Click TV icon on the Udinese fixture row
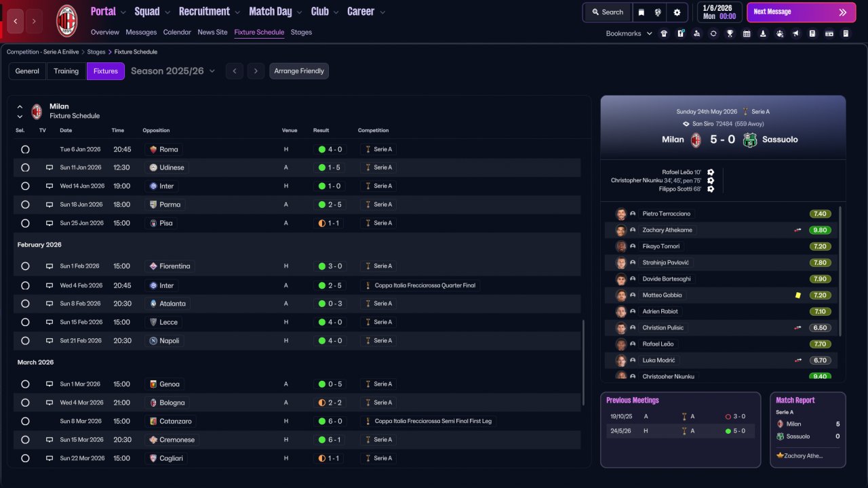868x488 pixels. [x=49, y=167]
